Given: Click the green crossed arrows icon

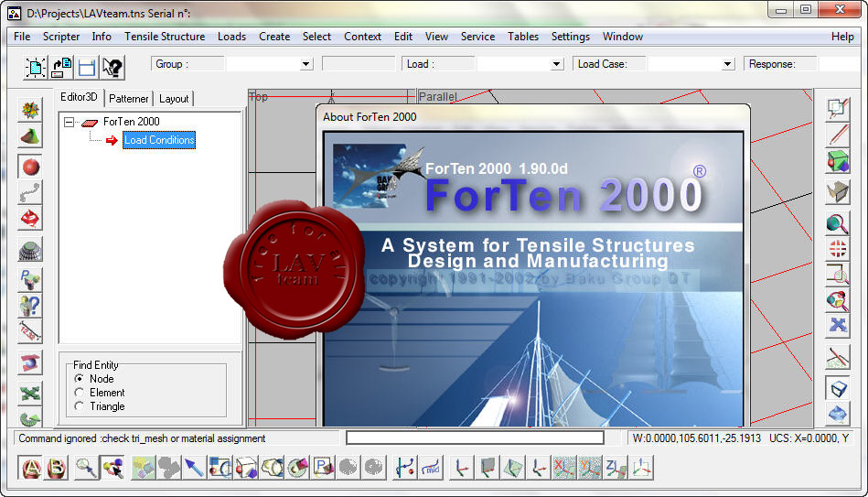Looking at the screenshot, I should pyautogui.click(x=30, y=394).
